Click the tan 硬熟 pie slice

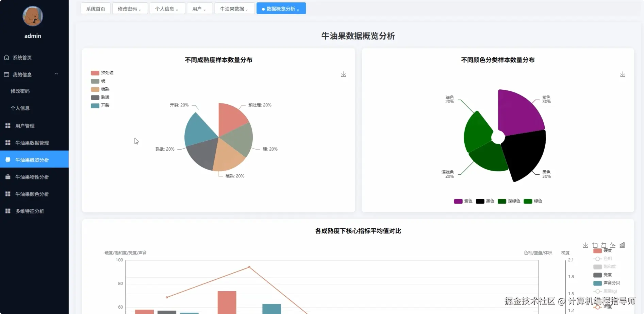[228, 157]
